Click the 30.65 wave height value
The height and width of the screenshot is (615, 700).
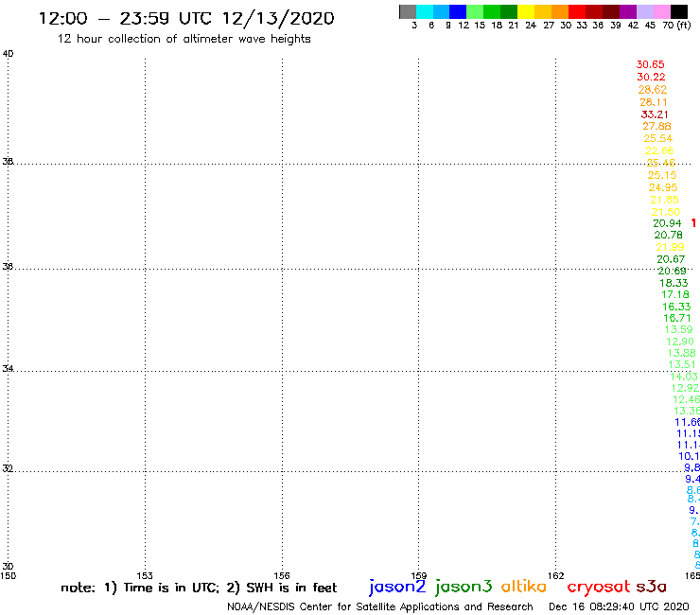pos(650,64)
